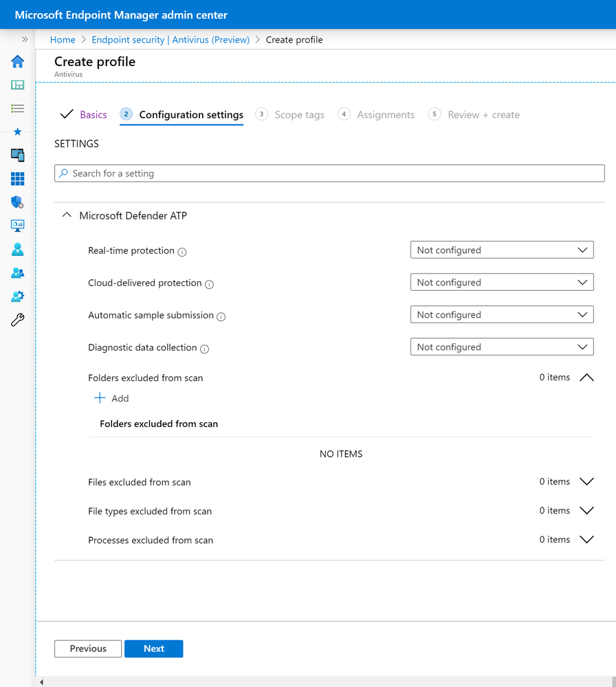Expand Processes excluded from scan

586,539
